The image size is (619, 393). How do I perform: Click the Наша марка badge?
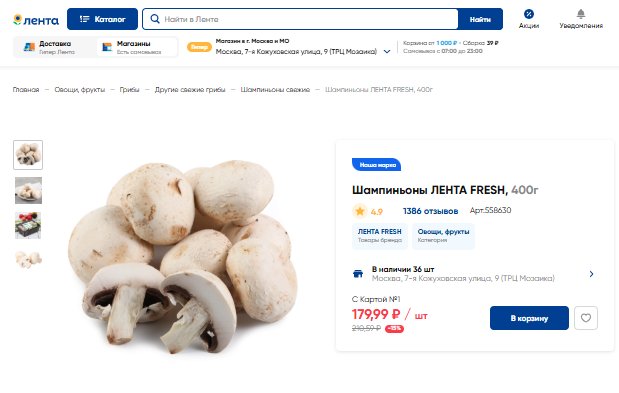[x=376, y=165]
